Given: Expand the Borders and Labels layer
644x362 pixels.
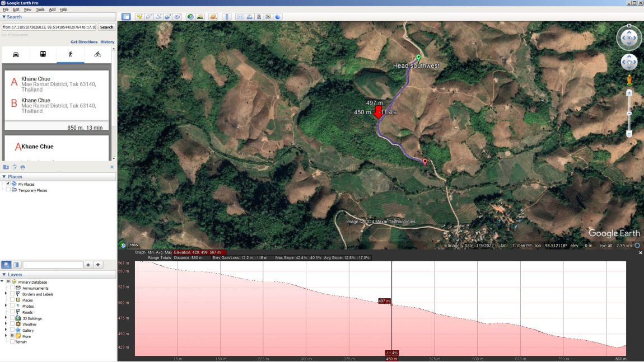Looking at the screenshot, I should [x=5, y=294].
